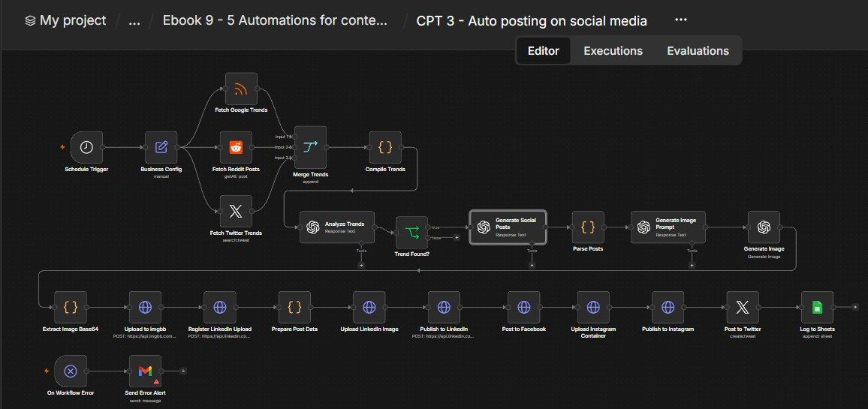This screenshot has width=868, height=409.
Task: Select the Upload Instagram Container node
Action: [593, 307]
